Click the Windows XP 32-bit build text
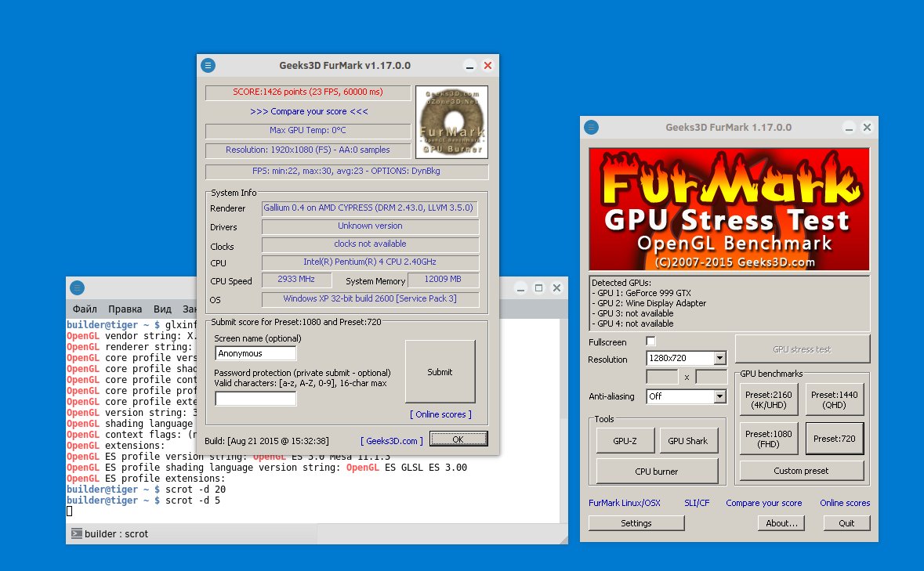Screen dimensions: 924x571 [x=370, y=298]
